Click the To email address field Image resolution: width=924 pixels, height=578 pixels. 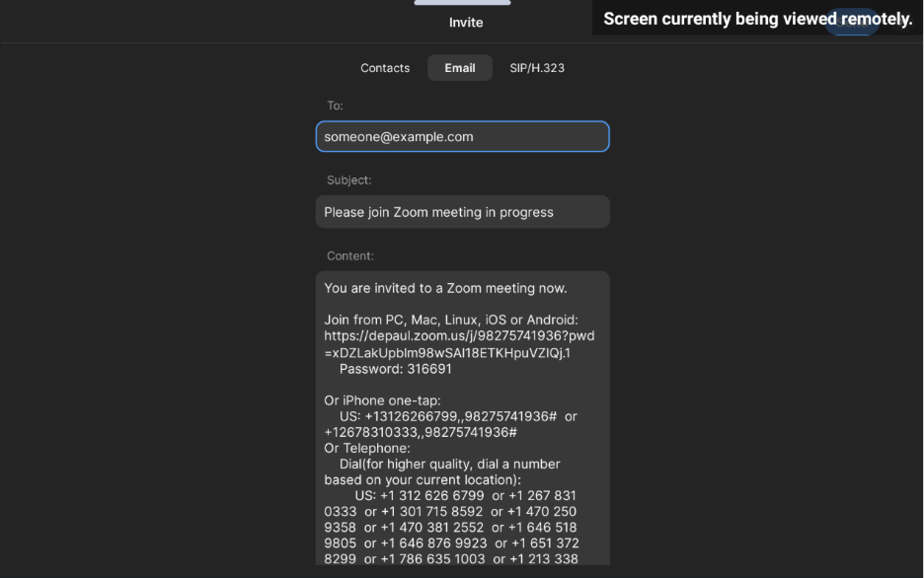[x=463, y=136]
